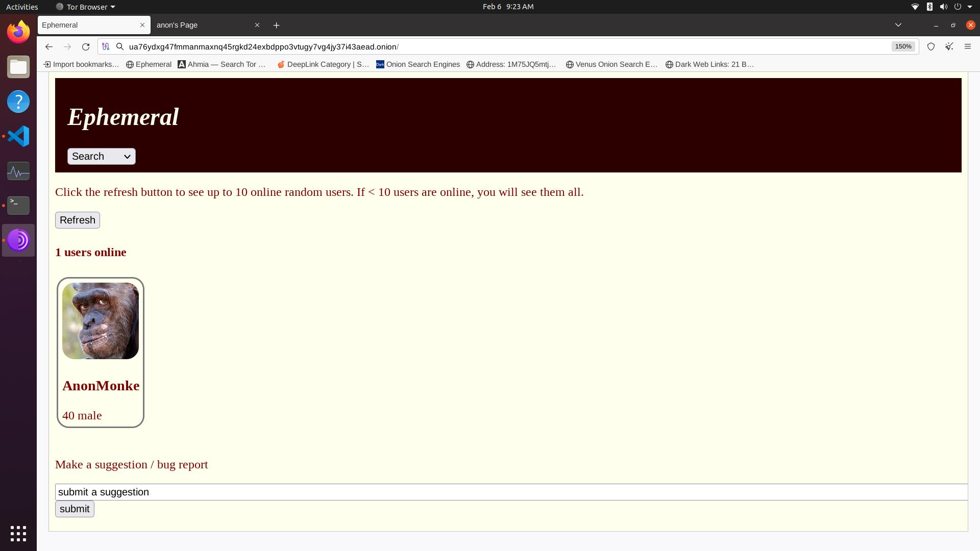Launch Terminal from the dock

18,206
